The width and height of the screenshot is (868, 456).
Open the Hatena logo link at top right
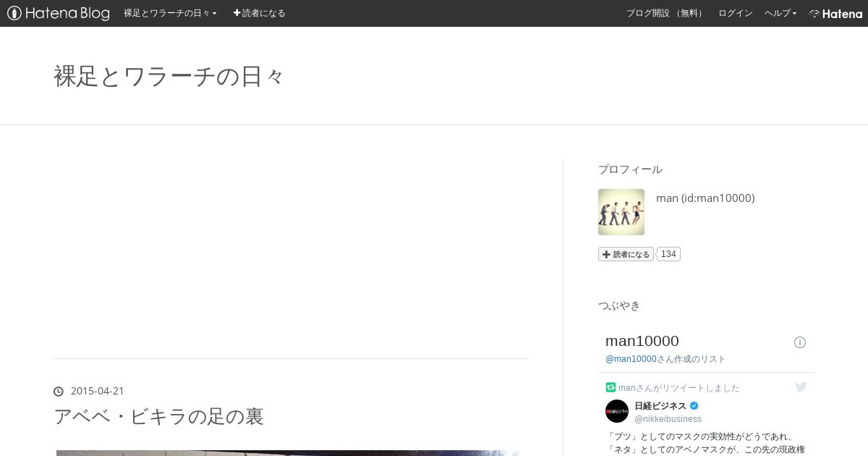[835, 13]
